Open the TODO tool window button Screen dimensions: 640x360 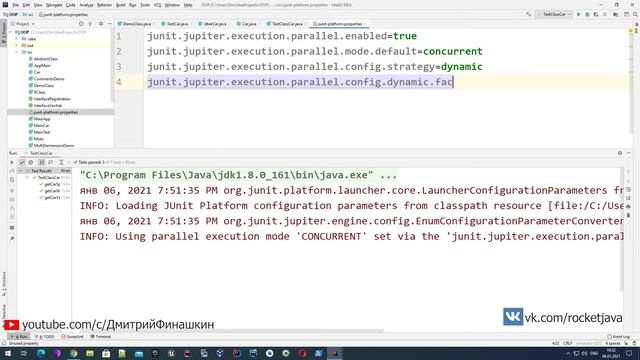point(45,337)
